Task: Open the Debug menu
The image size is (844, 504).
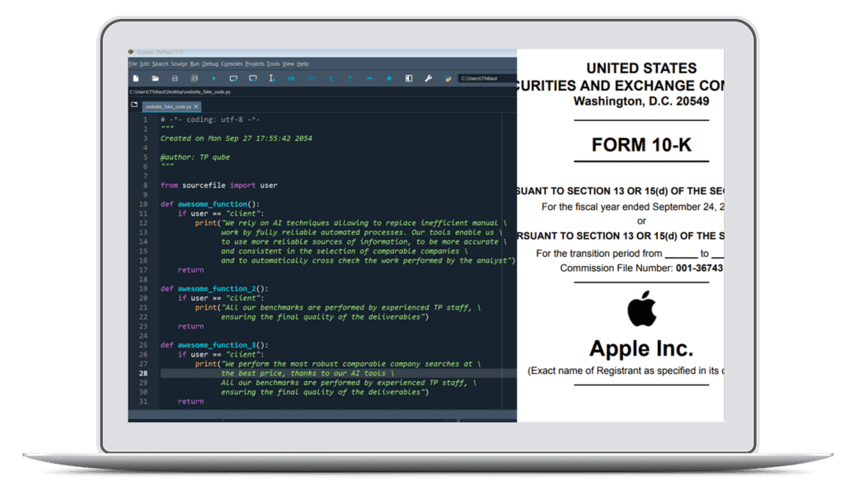Action: (210, 63)
